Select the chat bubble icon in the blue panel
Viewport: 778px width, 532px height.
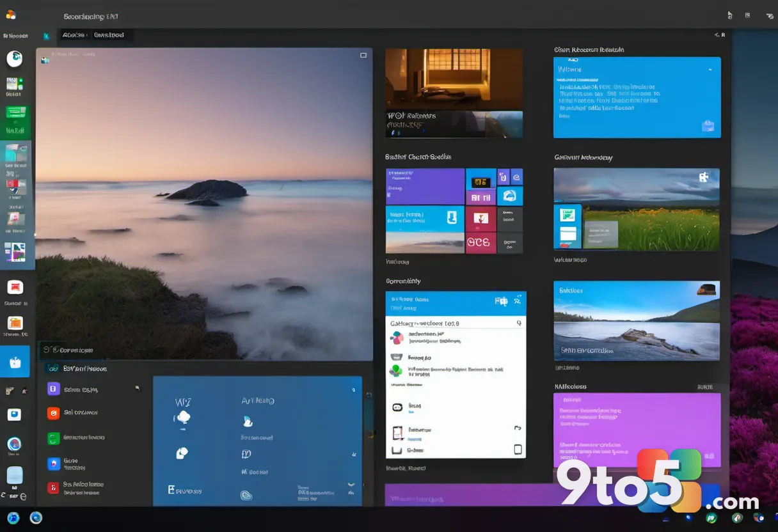pyautogui.click(x=182, y=453)
